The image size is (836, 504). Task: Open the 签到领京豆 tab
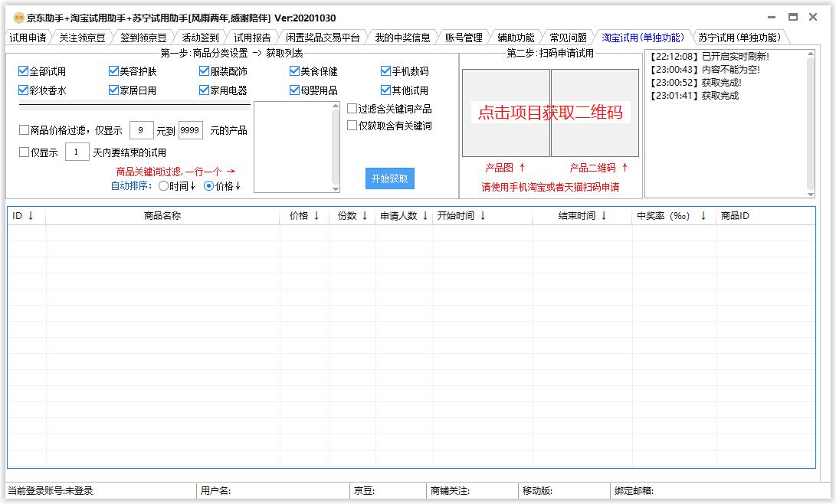(x=143, y=38)
